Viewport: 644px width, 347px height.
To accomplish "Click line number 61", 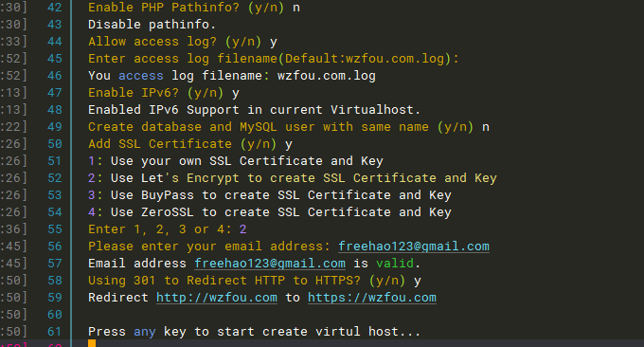I will (x=55, y=332).
